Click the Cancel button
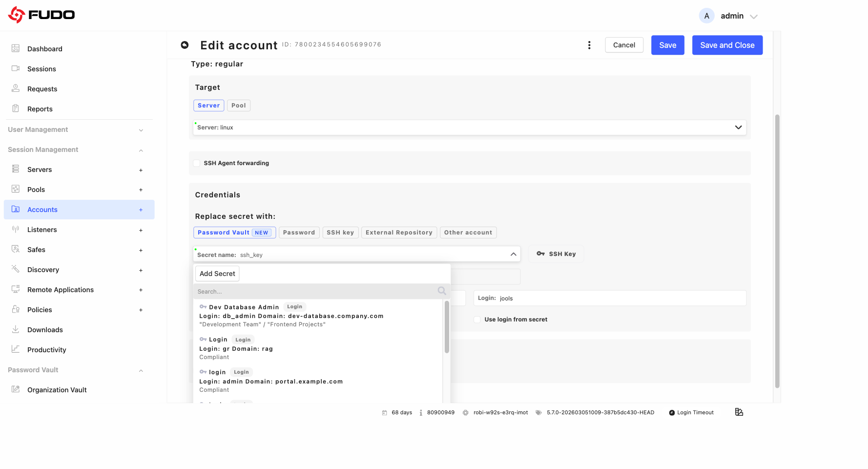868x469 pixels. (624, 45)
